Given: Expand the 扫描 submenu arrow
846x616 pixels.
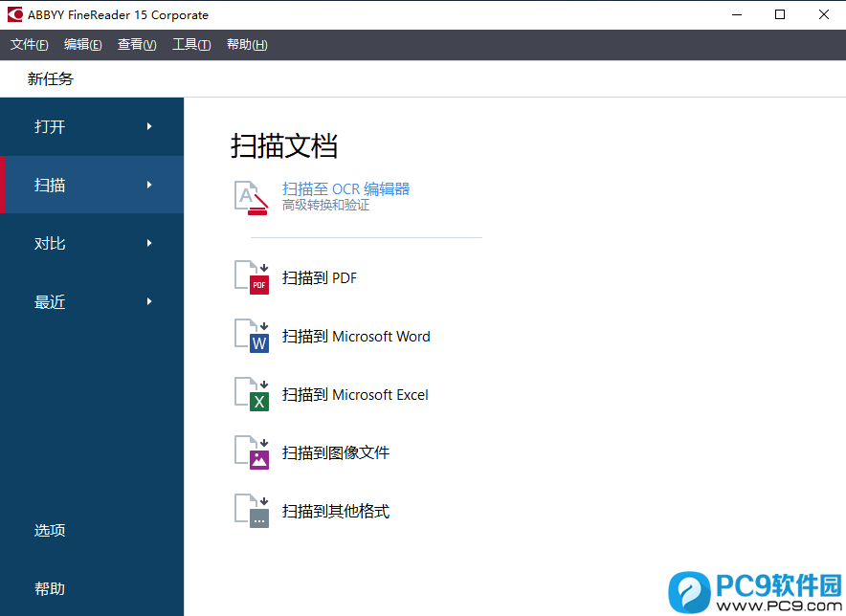Looking at the screenshot, I should [149, 185].
